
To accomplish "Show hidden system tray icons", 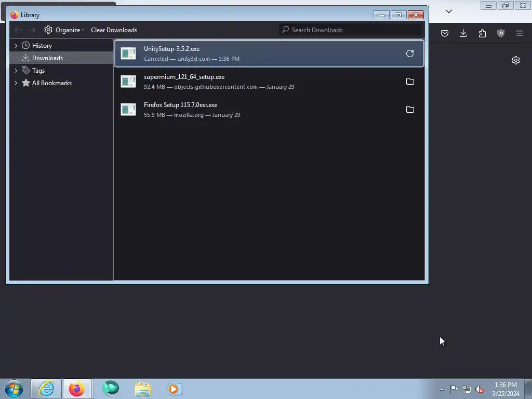I will point(442,389).
